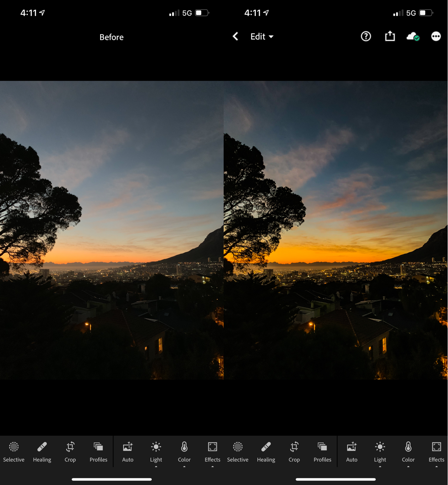The image size is (448, 485).
Task: Open Healing tool on the Before screen
Action: [42, 452]
